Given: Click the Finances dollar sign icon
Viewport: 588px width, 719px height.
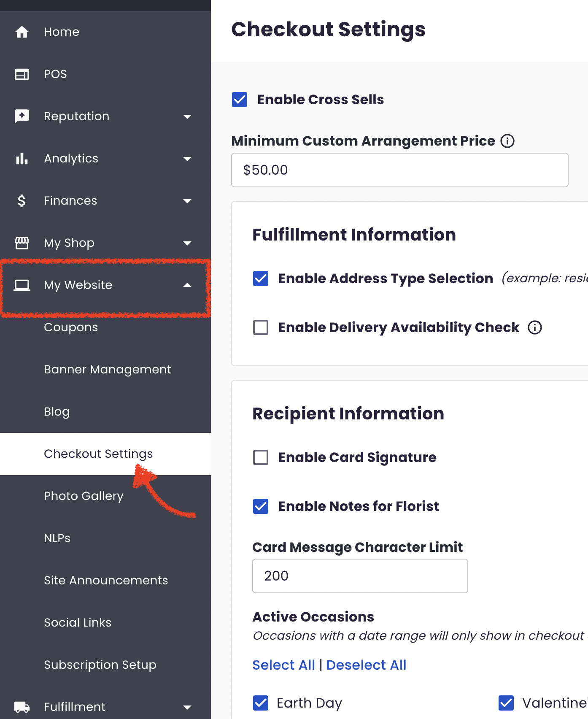Looking at the screenshot, I should (22, 201).
